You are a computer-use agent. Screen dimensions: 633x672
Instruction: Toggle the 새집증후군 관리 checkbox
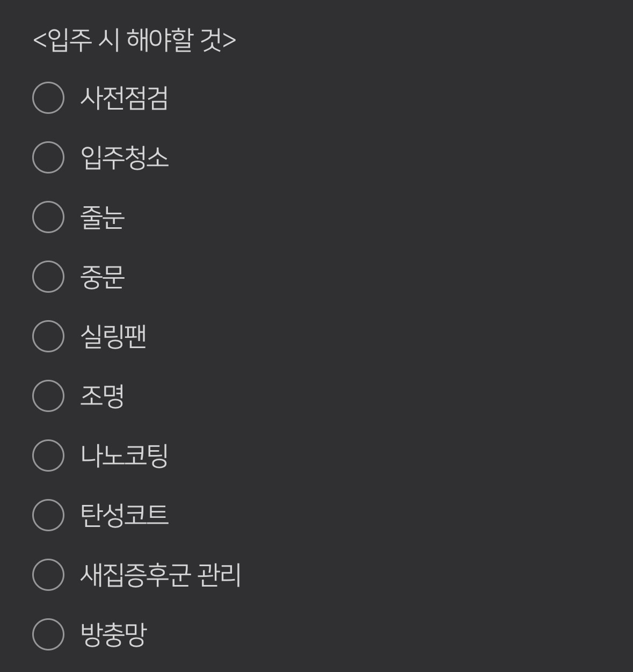coord(48,575)
